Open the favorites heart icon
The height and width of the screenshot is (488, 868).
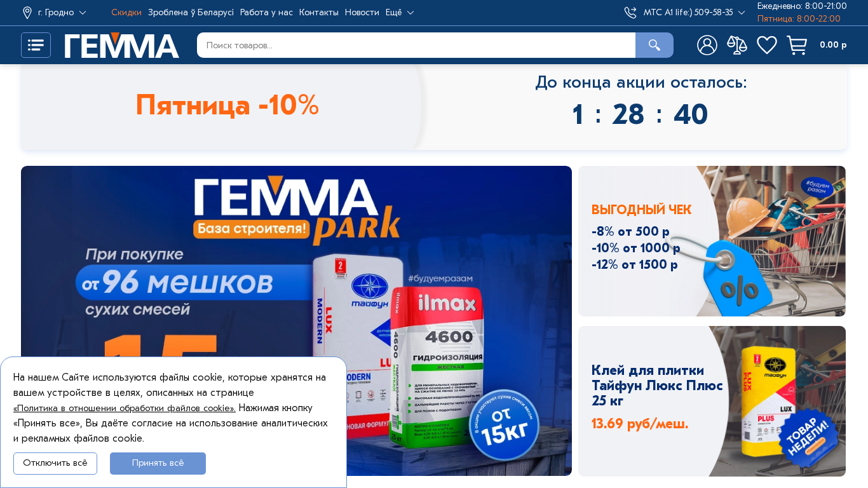pos(767,45)
